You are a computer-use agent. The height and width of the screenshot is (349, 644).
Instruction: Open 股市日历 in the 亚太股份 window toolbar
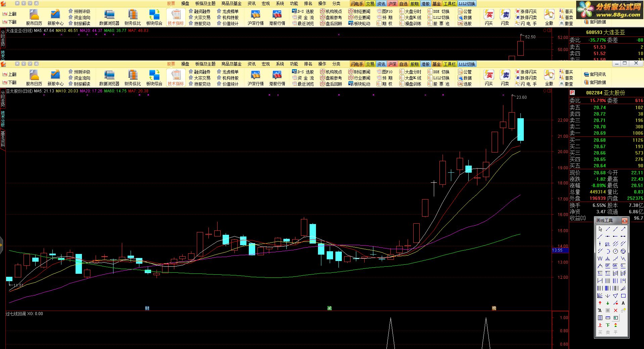pyautogui.click(x=34, y=78)
